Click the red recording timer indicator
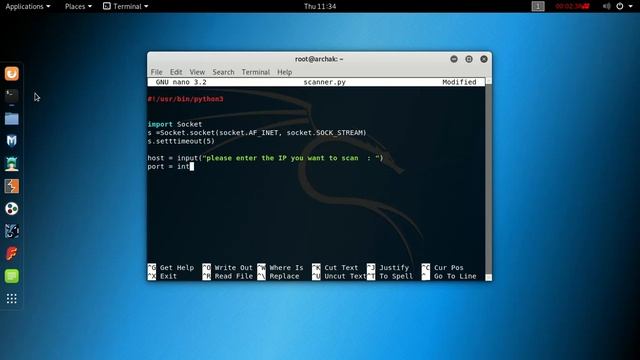The height and width of the screenshot is (360, 640). (572, 6)
